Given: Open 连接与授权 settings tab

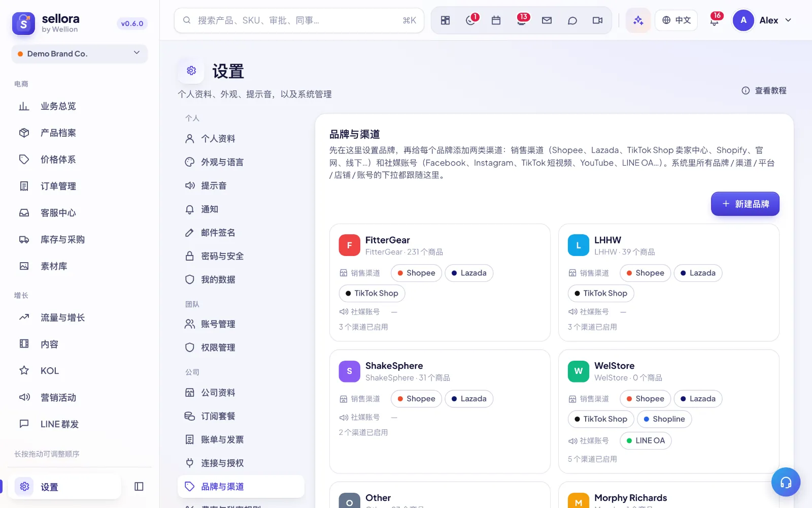Looking at the screenshot, I should (x=241, y=463).
